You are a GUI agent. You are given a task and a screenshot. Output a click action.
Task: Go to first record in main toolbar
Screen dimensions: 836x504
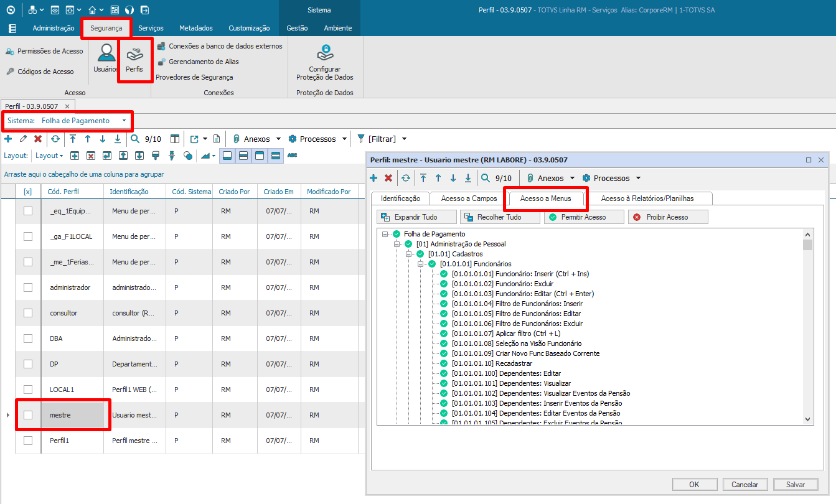pos(73,139)
